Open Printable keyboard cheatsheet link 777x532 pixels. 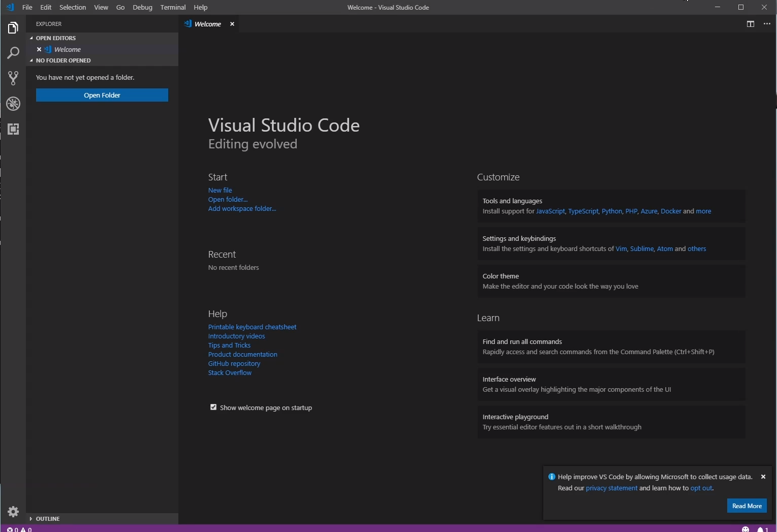252,327
